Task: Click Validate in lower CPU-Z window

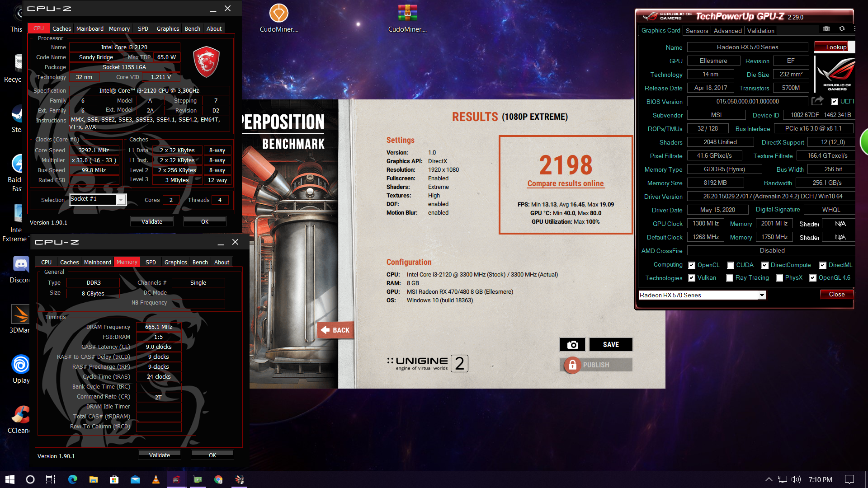Action: click(x=160, y=455)
